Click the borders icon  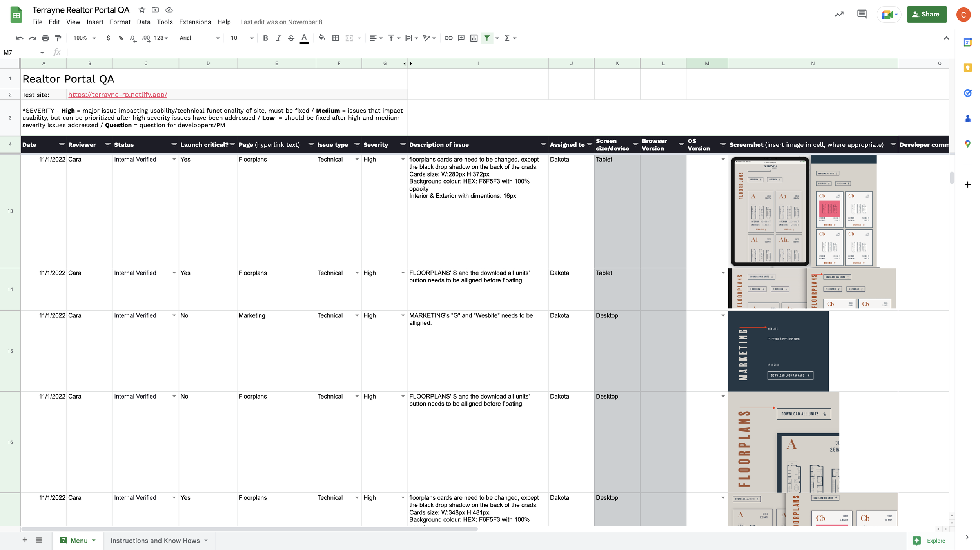[336, 38]
